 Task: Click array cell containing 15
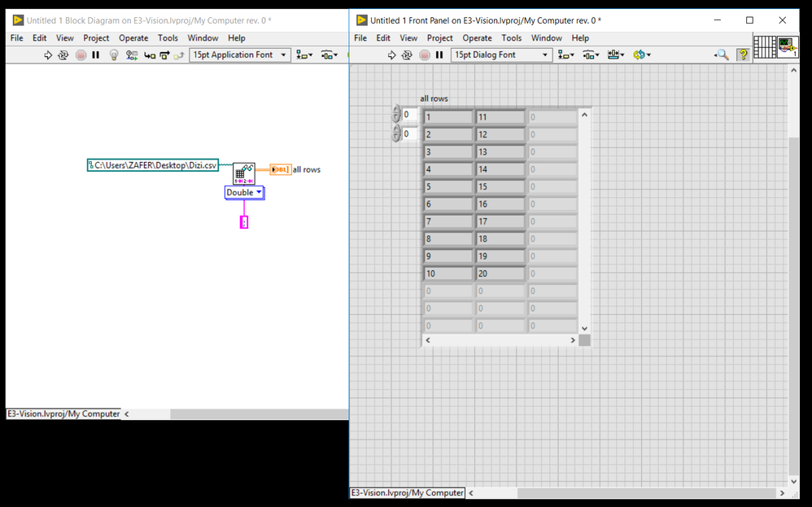(x=500, y=186)
